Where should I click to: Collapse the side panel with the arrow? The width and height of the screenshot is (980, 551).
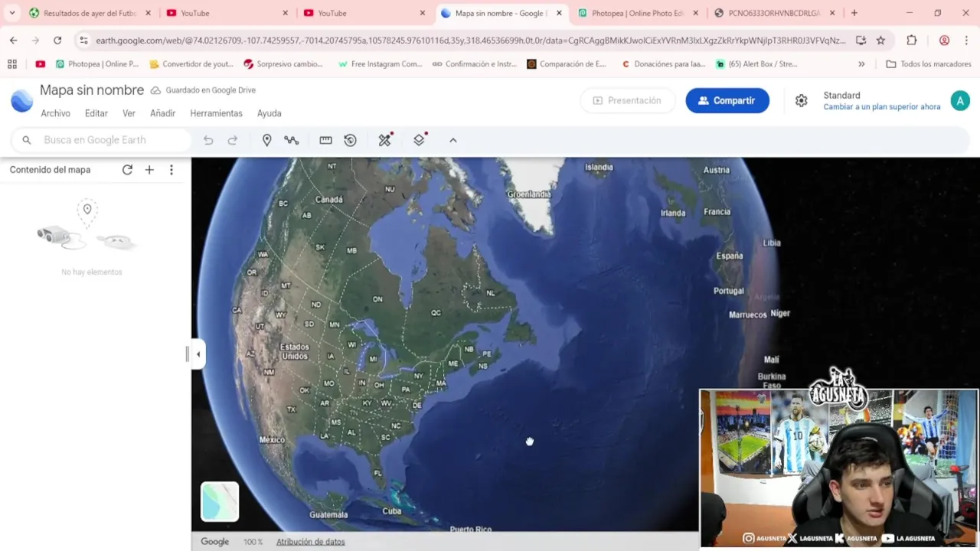[x=198, y=354]
